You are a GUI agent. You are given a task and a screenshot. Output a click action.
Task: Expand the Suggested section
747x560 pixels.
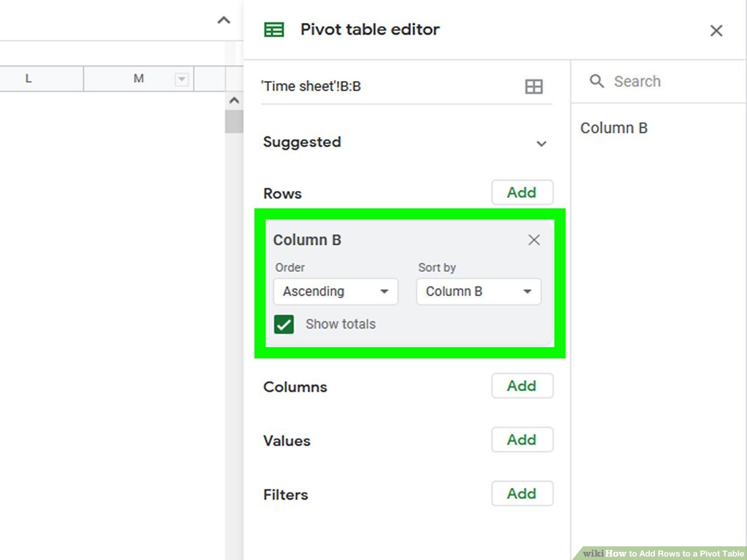541,144
